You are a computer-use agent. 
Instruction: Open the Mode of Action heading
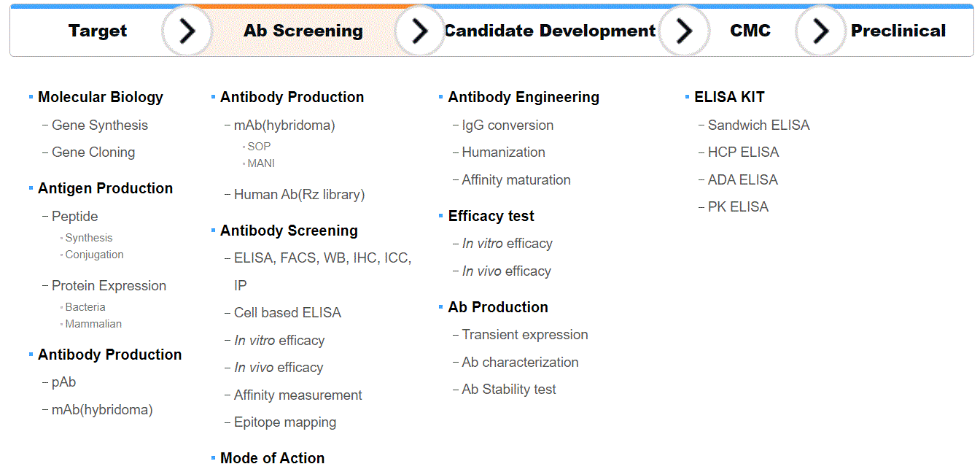pyautogui.click(x=273, y=458)
